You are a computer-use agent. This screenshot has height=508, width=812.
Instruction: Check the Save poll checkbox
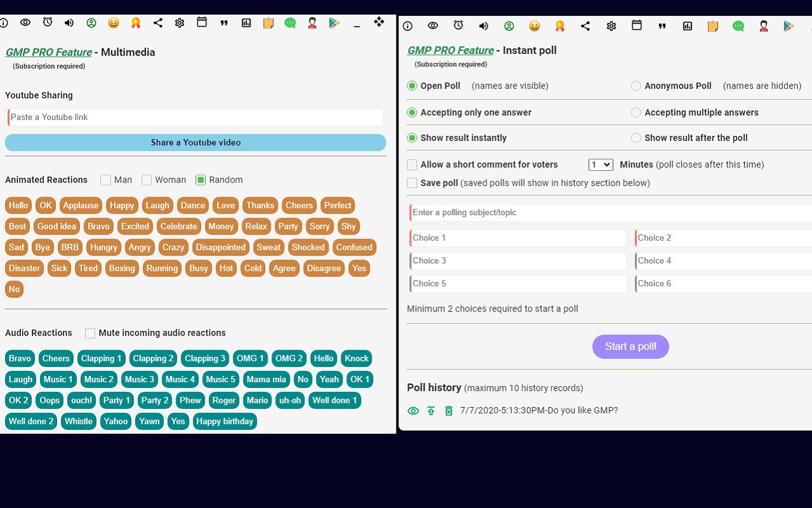pyautogui.click(x=412, y=184)
